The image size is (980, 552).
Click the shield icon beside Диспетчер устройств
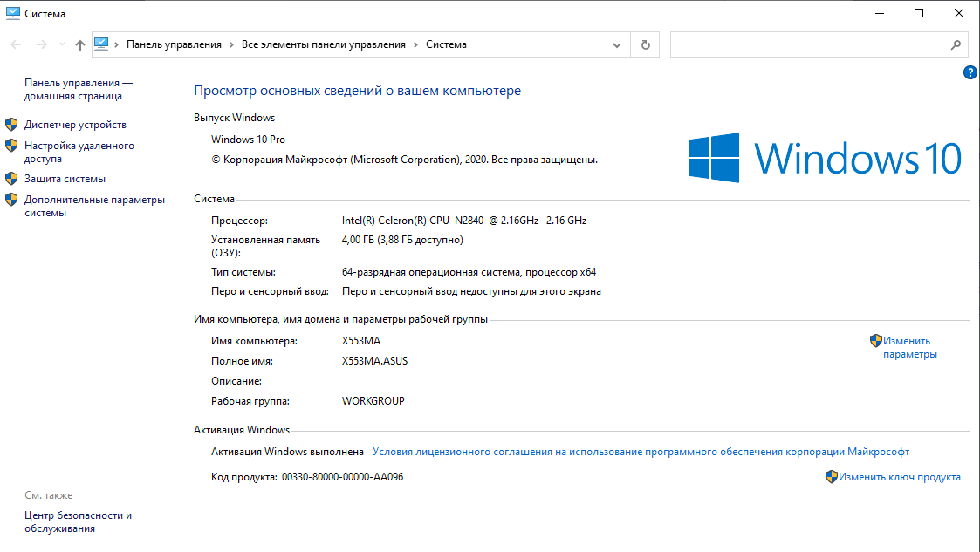[11, 125]
